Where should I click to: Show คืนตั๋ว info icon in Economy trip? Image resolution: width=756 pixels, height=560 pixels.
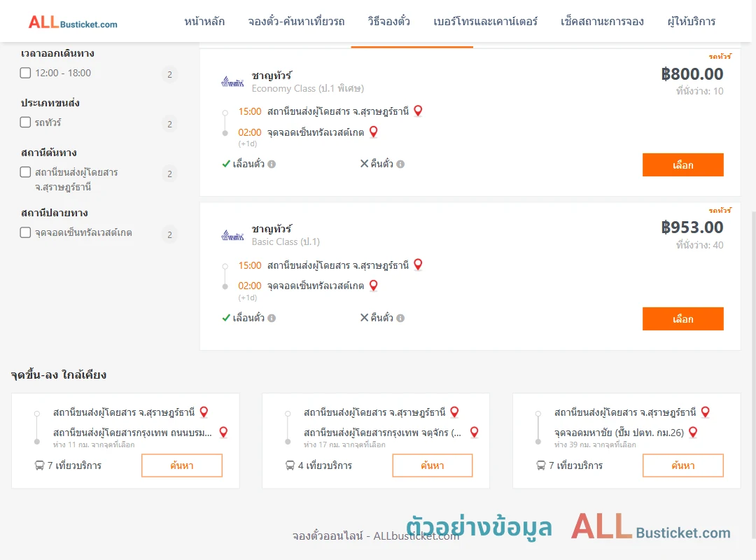click(400, 164)
